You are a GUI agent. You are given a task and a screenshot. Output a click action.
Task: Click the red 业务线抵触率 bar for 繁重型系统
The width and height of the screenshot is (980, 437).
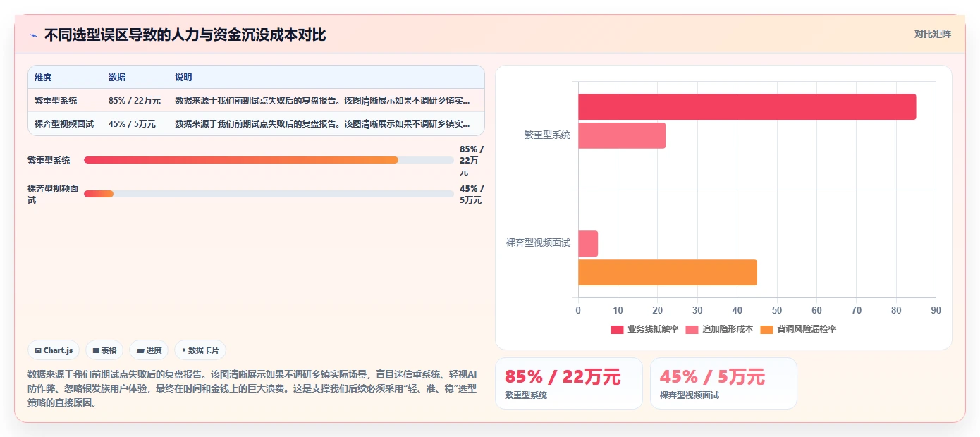tap(747, 106)
